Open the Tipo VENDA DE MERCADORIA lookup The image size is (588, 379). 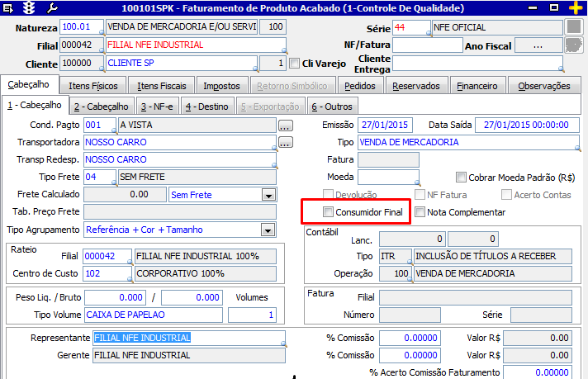tap(577, 149)
